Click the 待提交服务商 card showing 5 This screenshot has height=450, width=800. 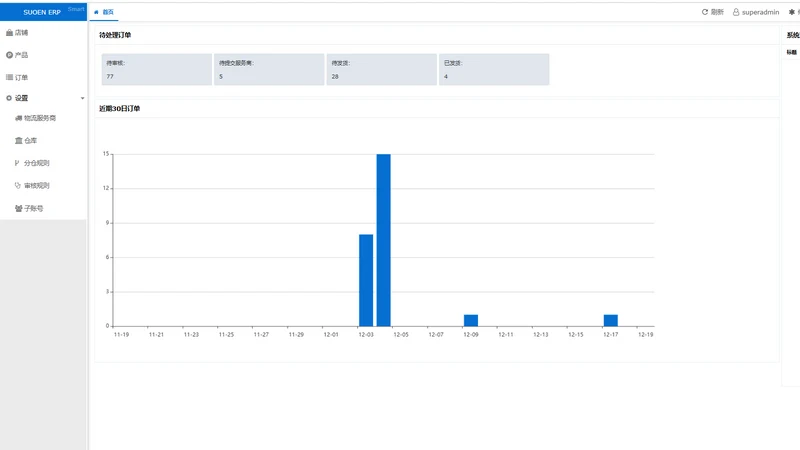[269, 69]
